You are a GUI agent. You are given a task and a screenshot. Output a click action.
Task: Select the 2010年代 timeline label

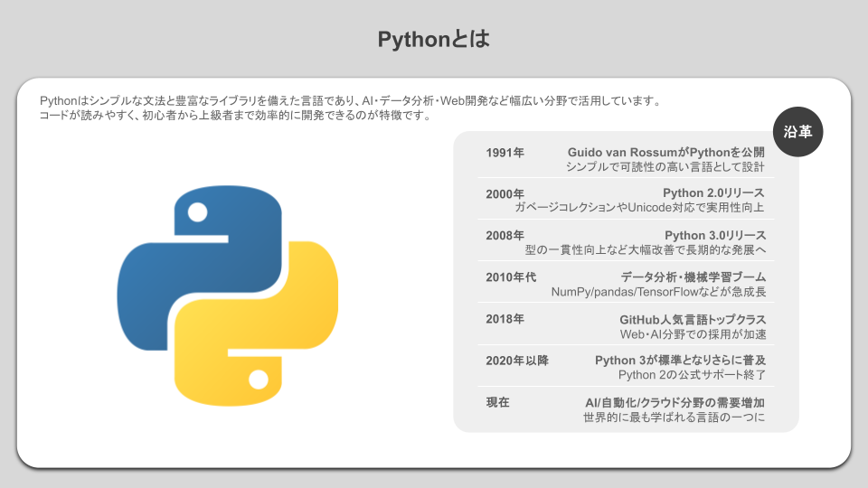point(511,277)
